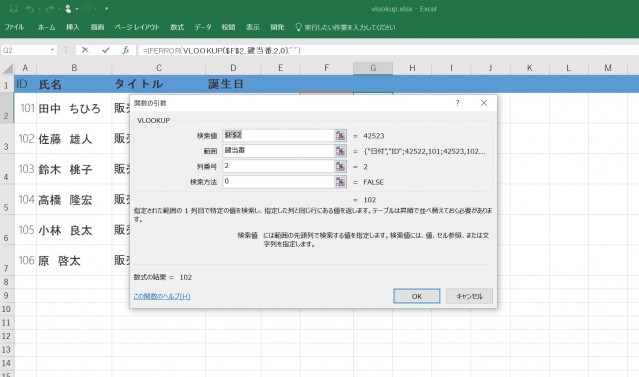
Task: Select row 1 header
Action: point(6,84)
